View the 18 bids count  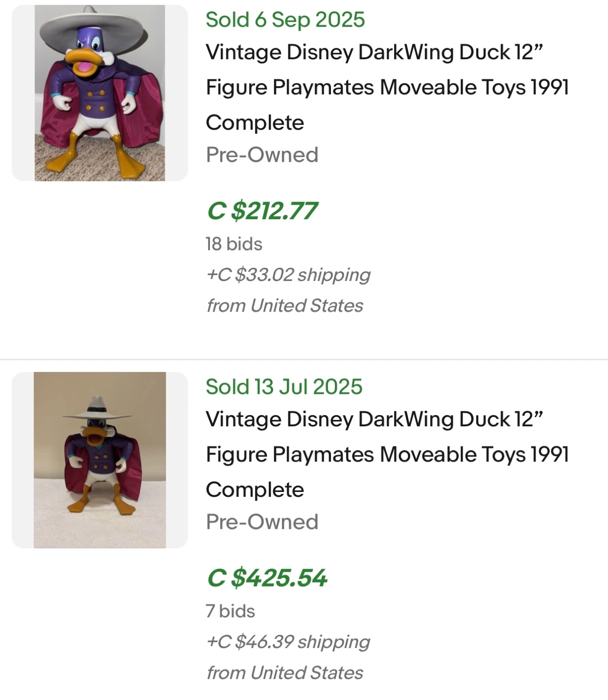234,244
